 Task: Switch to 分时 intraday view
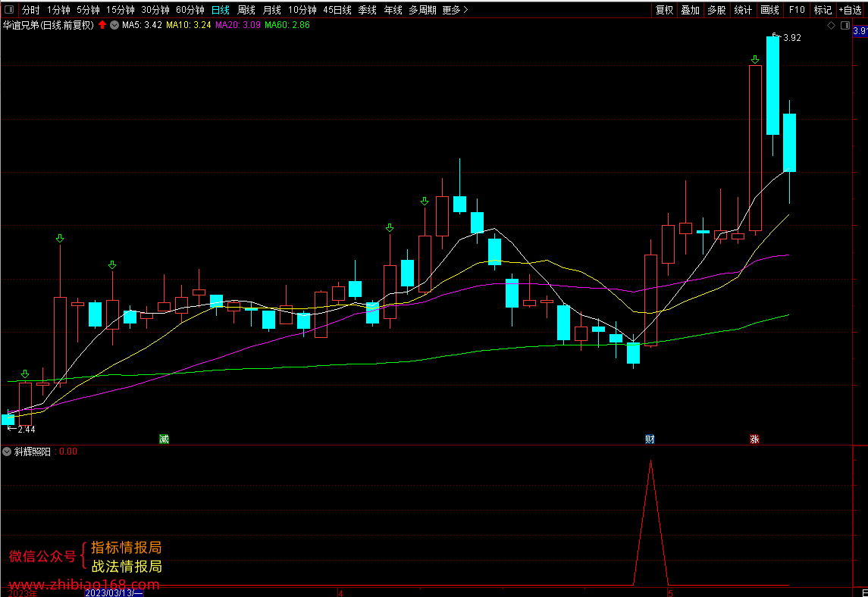[30, 10]
